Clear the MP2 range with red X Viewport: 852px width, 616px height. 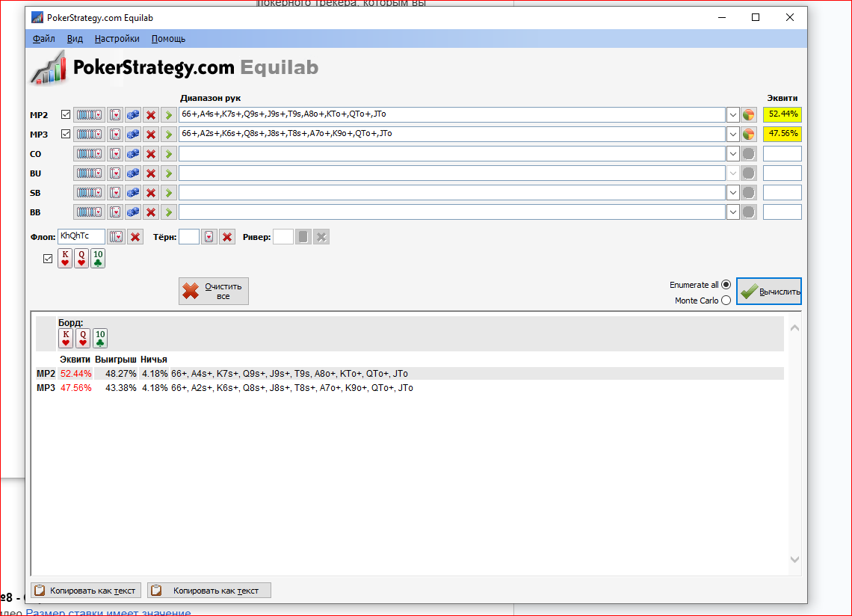151,114
